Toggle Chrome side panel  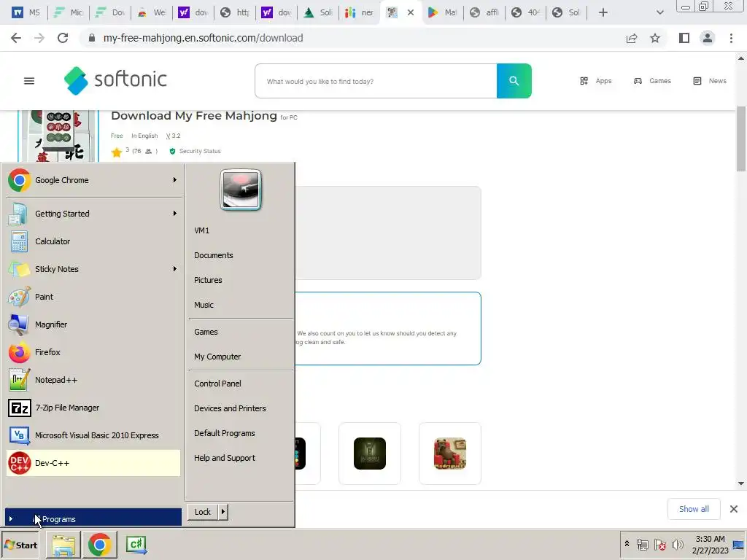pos(684,38)
